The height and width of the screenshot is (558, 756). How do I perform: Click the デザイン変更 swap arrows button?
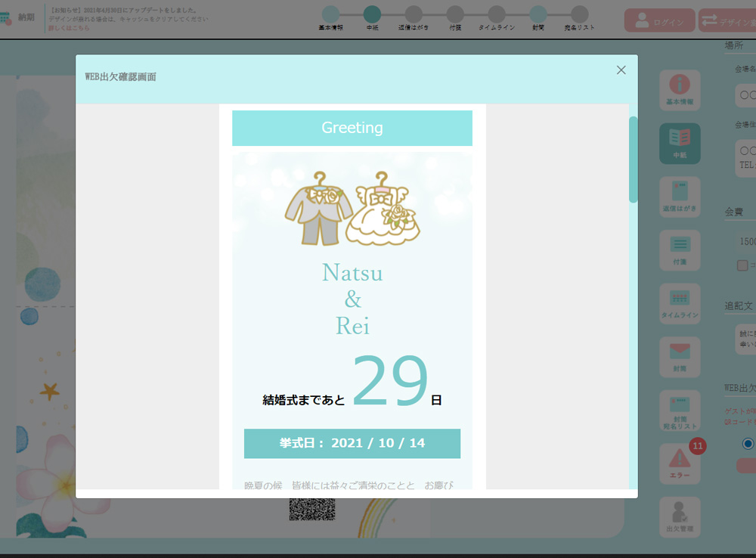point(727,20)
